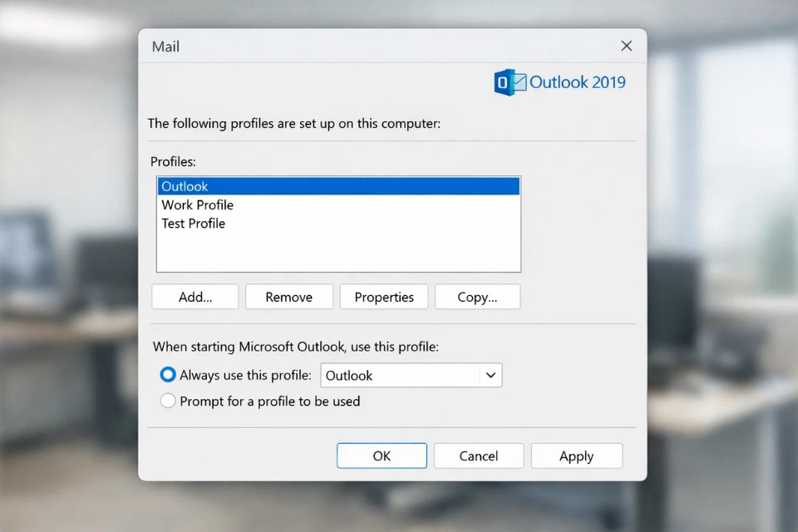Click the desktop area behind the dialog

point(66,266)
